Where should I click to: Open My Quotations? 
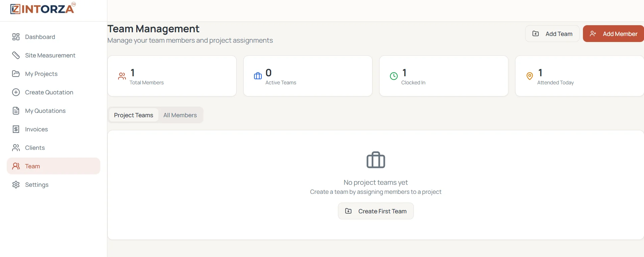[x=53, y=111]
